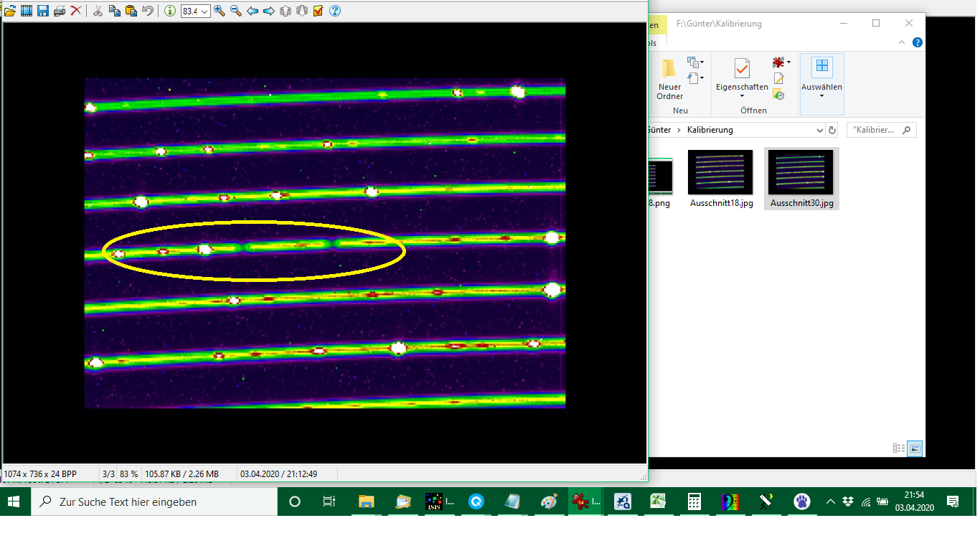The height and width of the screenshot is (551, 980).
Task: Open the zoom percentage dropdown
Action: (x=204, y=11)
